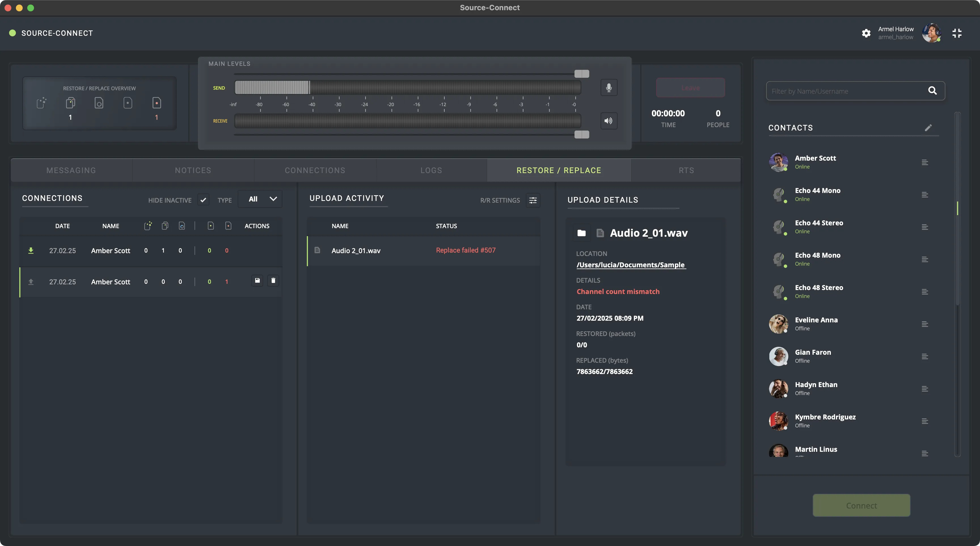Viewport: 980px width, 546px height.
Task: Select the Gian Faron contact avatar
Action: (778, 357)
